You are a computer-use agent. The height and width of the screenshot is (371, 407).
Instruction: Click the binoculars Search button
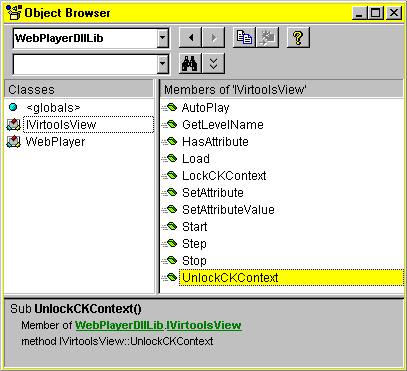pyautogui.click(x=190, y=63)
